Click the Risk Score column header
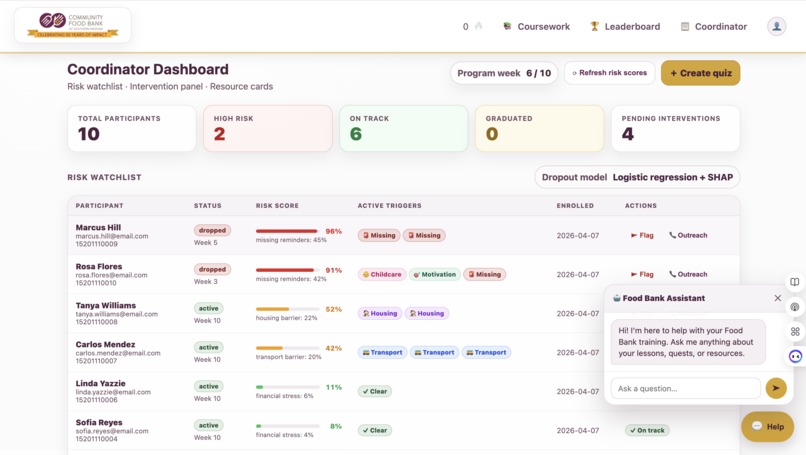This screenshot has width=806, height=455. coord(277,206)
